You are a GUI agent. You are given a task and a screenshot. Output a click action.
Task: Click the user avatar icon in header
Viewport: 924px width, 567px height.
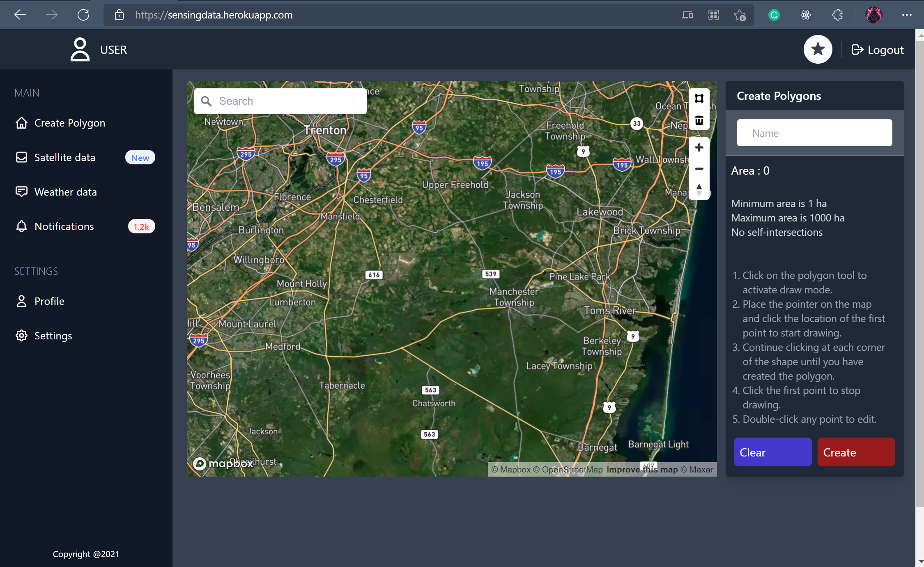[80, 49]
